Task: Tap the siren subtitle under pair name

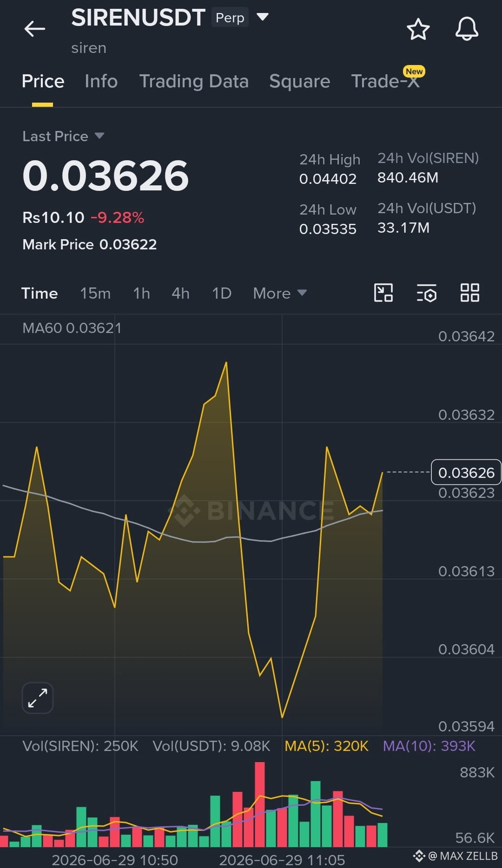Action: pos(89,48)
